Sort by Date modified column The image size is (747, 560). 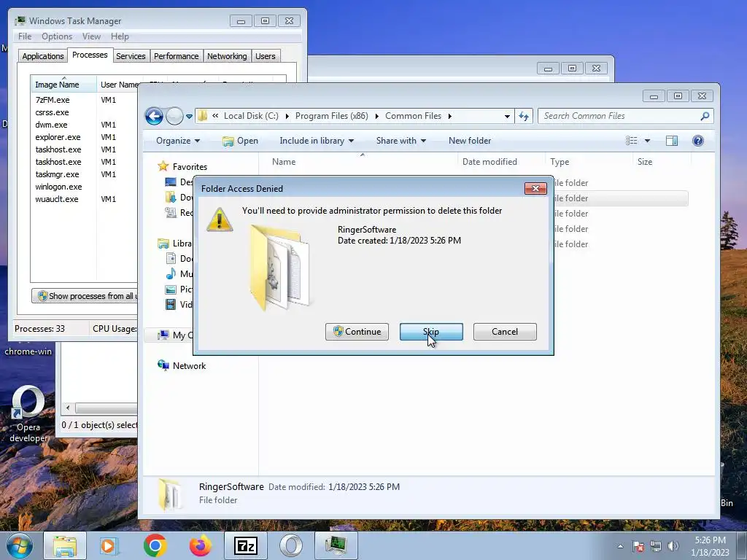click(x=501, y=162)
